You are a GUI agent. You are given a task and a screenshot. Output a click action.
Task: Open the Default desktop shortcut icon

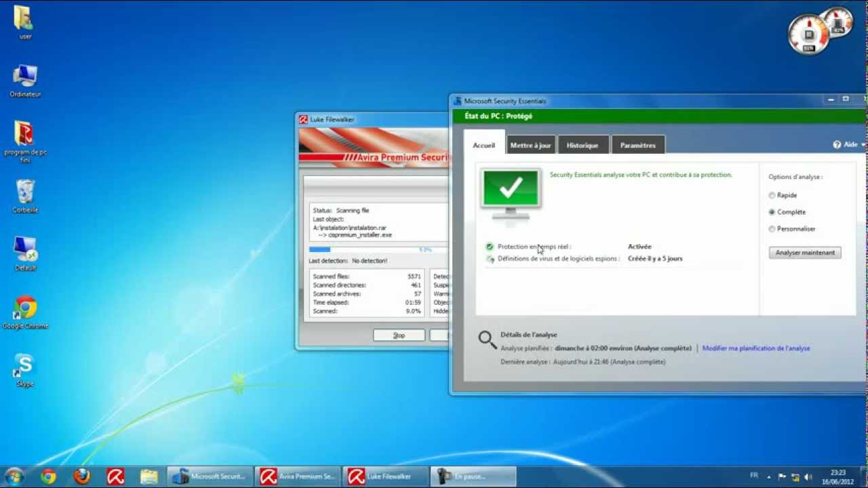point(25,254)
